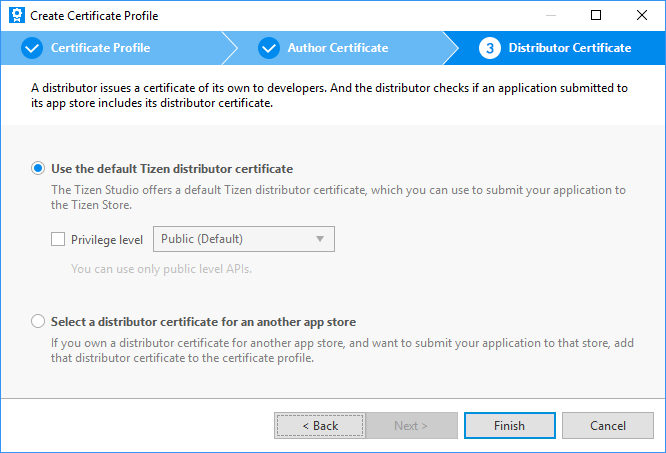The width and height of the screenshot is (666, 453).
Task: Select the Distributor Certificate step label
Action: [569, 48]
